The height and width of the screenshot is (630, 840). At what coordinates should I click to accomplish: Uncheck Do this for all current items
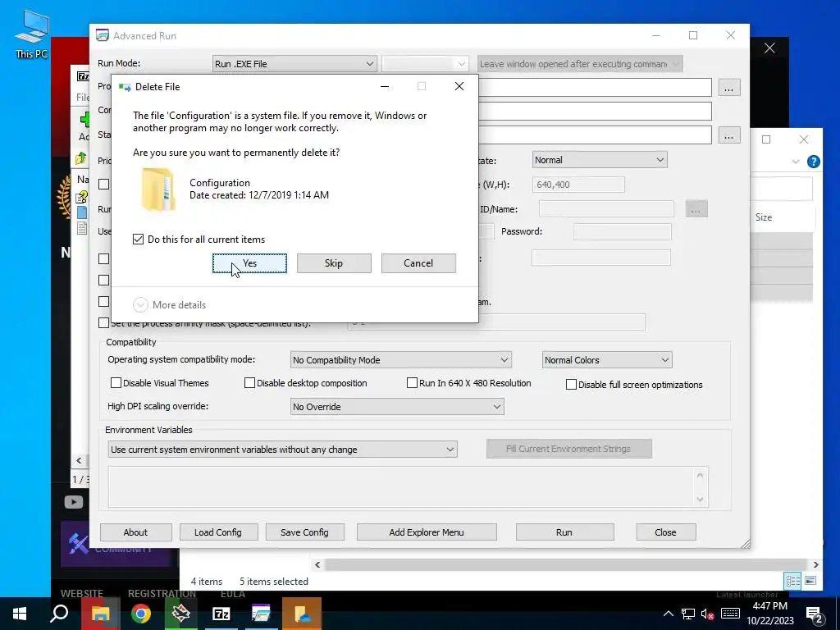pos(138,239)
